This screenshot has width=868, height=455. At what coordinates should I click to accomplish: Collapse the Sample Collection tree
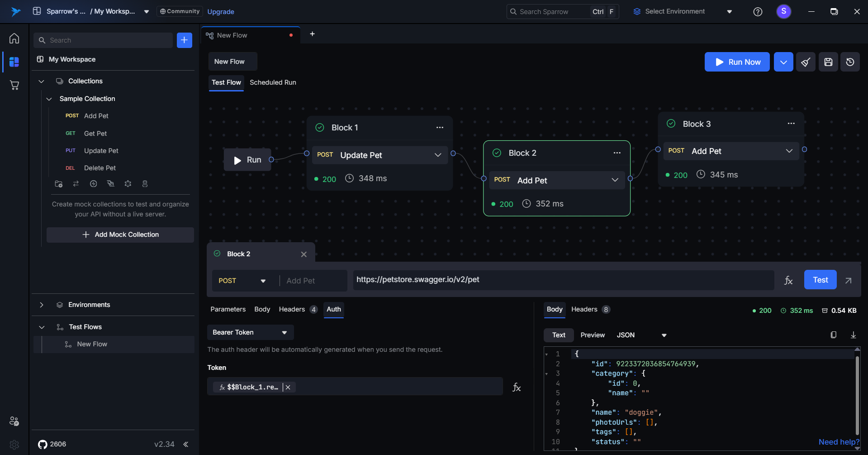coord(49,99)
